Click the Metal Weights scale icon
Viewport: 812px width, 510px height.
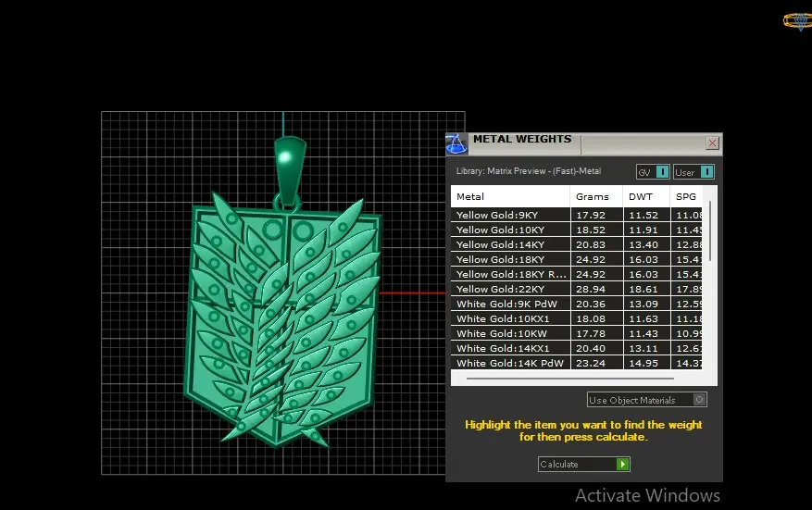[x=456, y=144]
